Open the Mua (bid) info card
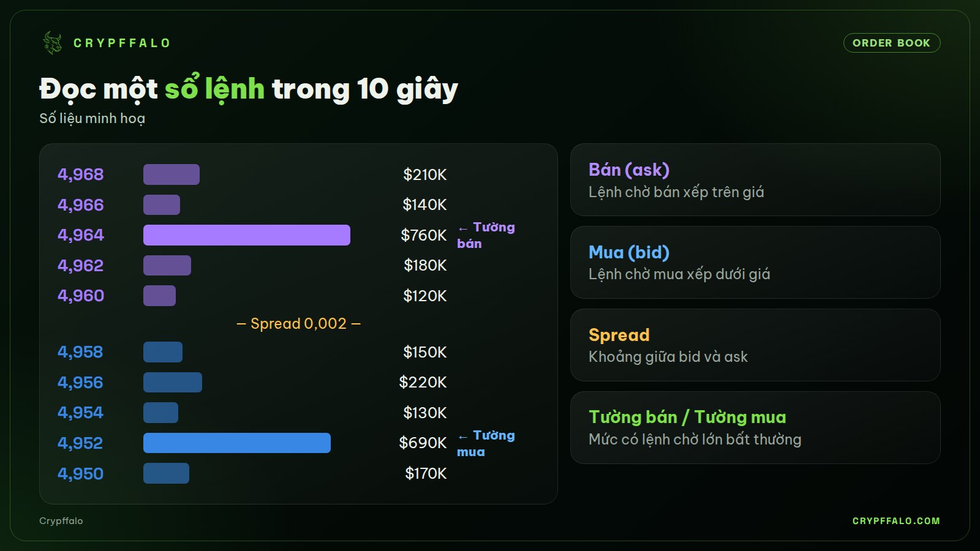 click(x=755, y=263)
